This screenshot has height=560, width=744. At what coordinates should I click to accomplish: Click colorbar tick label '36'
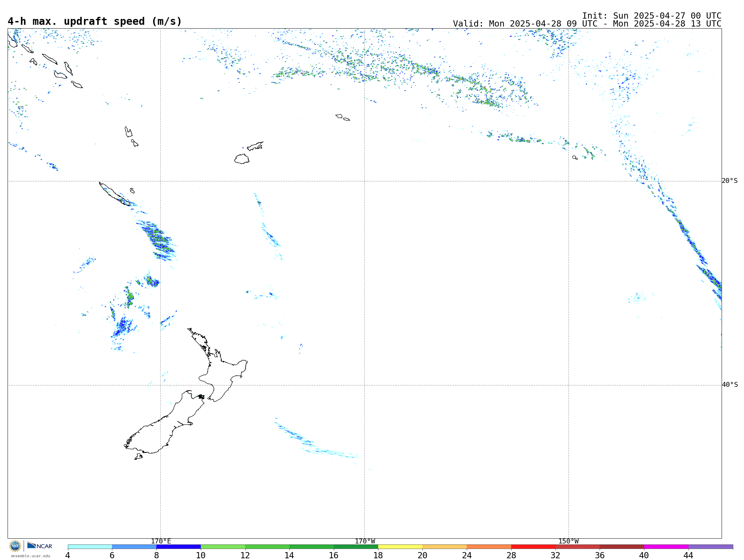pyautogui.click(x=600, y=555)
